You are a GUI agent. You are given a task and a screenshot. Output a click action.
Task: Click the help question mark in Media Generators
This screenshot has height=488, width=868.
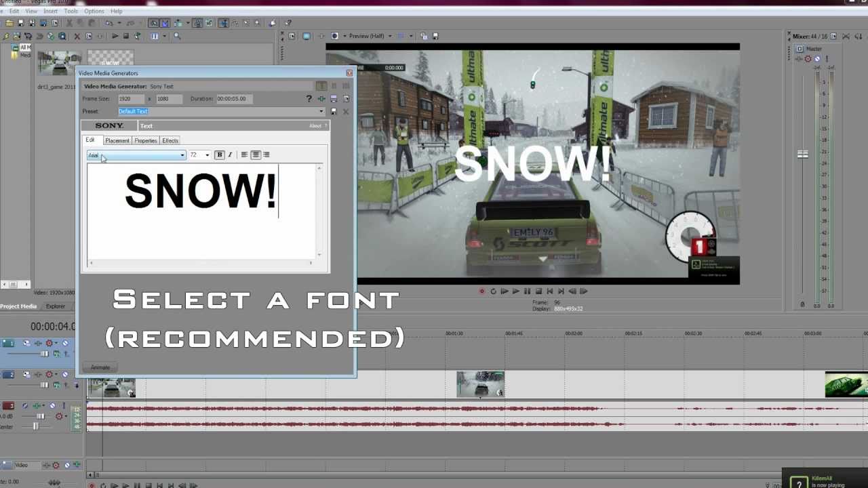(x=309, y=99)
